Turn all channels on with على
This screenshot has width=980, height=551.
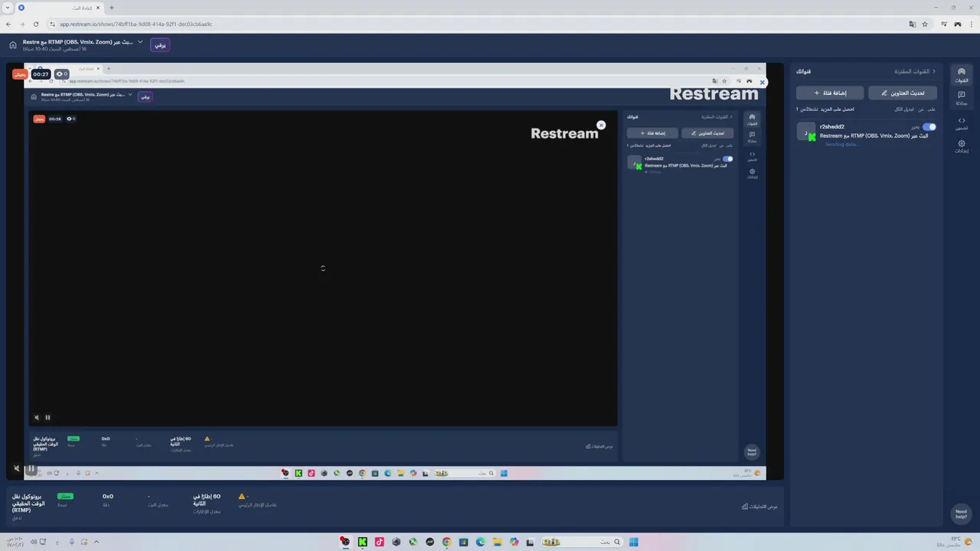click(932, 109)
